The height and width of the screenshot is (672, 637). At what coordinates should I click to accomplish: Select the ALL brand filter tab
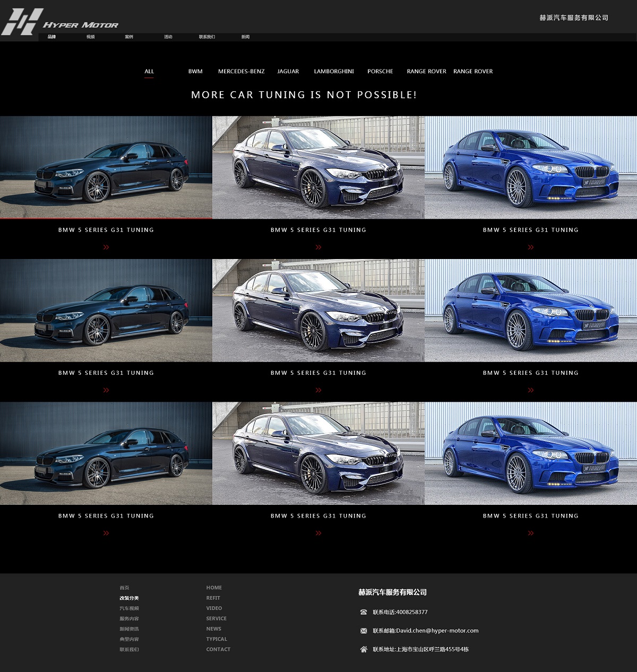(x=149, y=71)
